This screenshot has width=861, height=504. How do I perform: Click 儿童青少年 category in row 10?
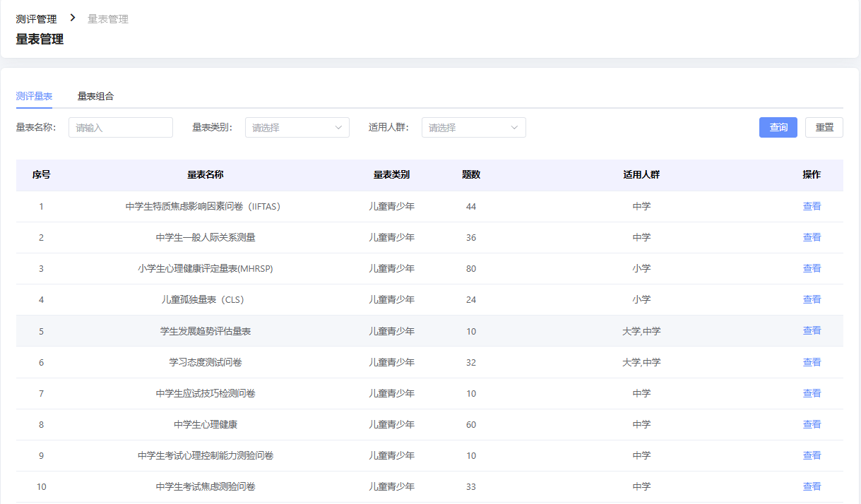pyautogui.click(x=391, y=486)
